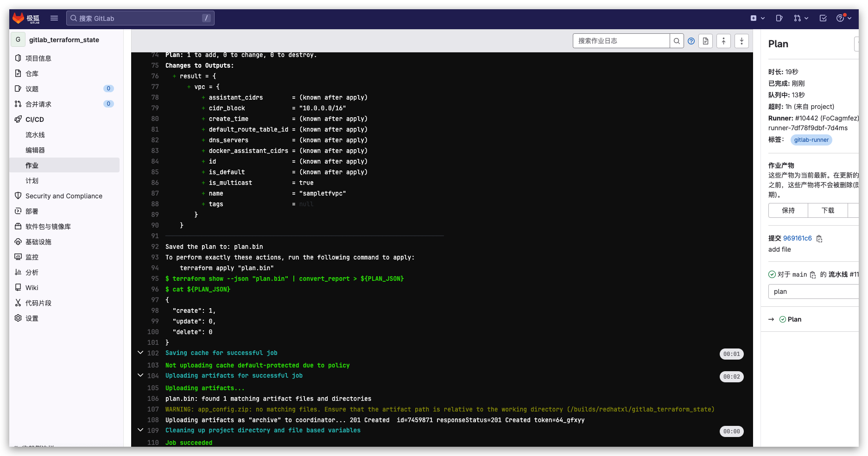Viewport: 868px width, 456px height.
Task: Open commit link 969161c6
Action: tap(797, 238)
